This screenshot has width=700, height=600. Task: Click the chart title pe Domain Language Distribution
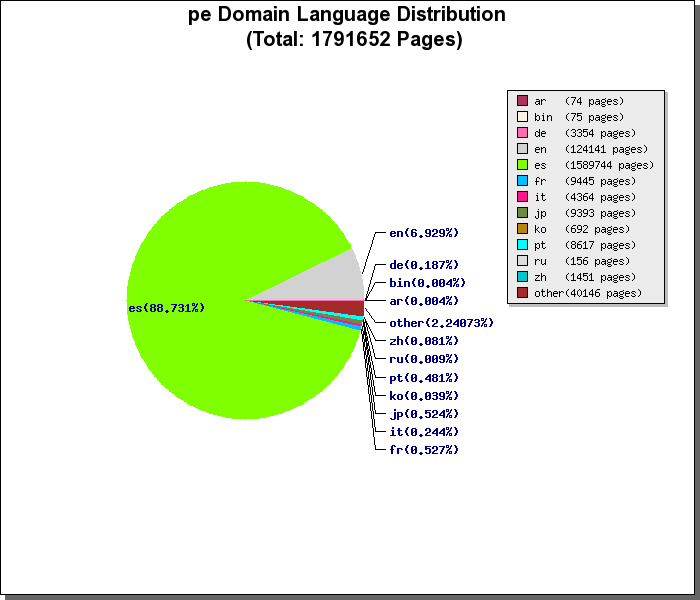[x=347, y=14]
